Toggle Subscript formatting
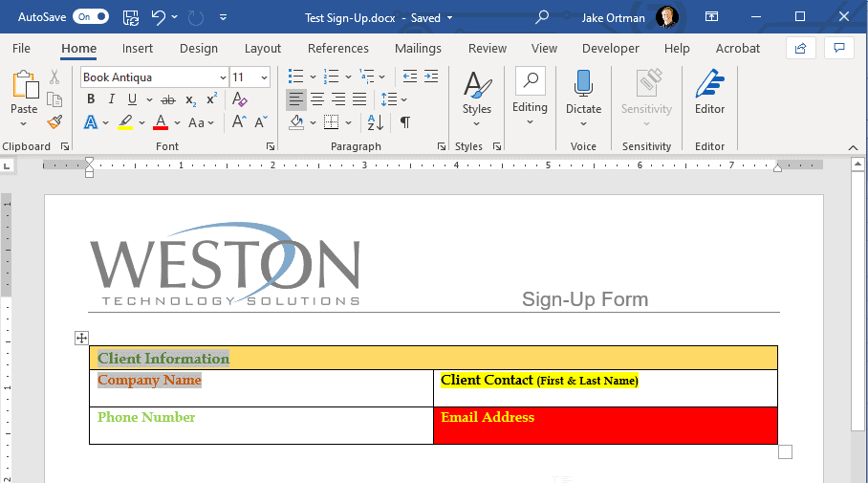 coord(190,99)
